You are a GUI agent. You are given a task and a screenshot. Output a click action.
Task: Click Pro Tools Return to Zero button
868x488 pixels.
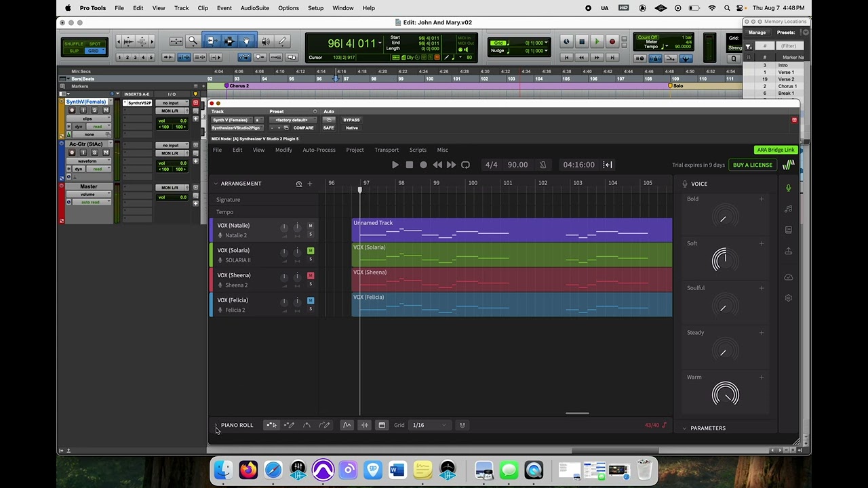tap(567, 58)
